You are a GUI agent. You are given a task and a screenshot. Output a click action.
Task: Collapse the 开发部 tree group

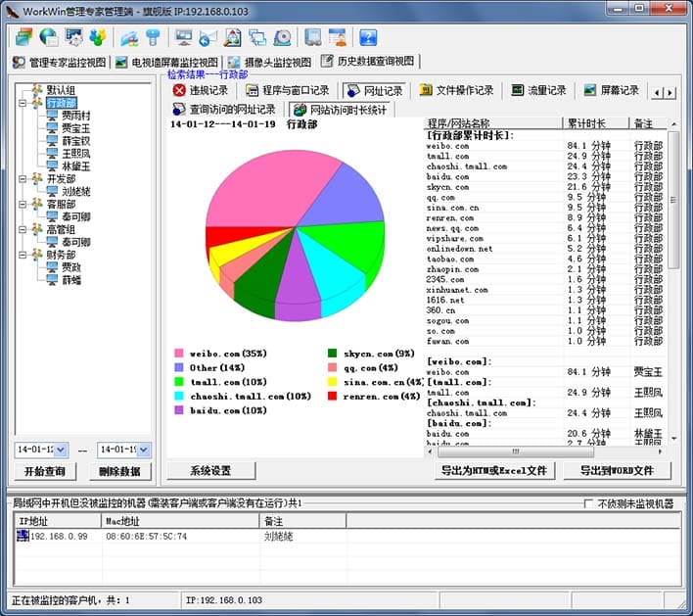tap(23, 179)
